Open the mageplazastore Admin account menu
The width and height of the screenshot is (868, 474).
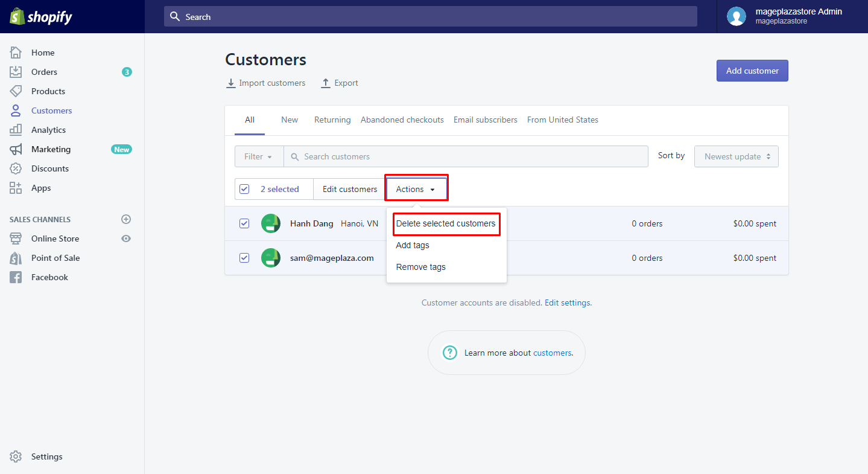coord(792,16)
